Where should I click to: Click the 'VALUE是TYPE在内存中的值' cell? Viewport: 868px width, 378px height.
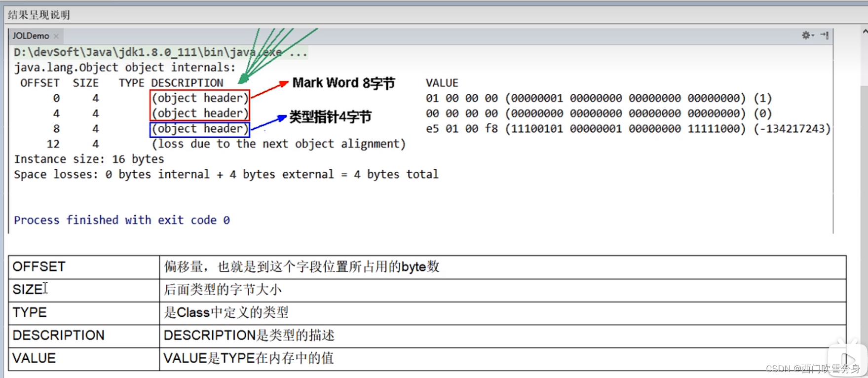tap(503, 359)
